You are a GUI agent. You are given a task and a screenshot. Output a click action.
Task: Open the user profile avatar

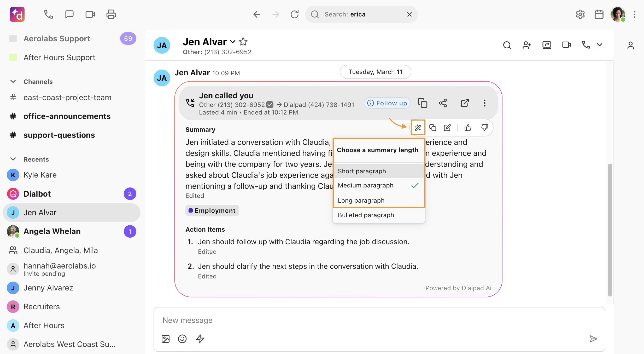618,14
